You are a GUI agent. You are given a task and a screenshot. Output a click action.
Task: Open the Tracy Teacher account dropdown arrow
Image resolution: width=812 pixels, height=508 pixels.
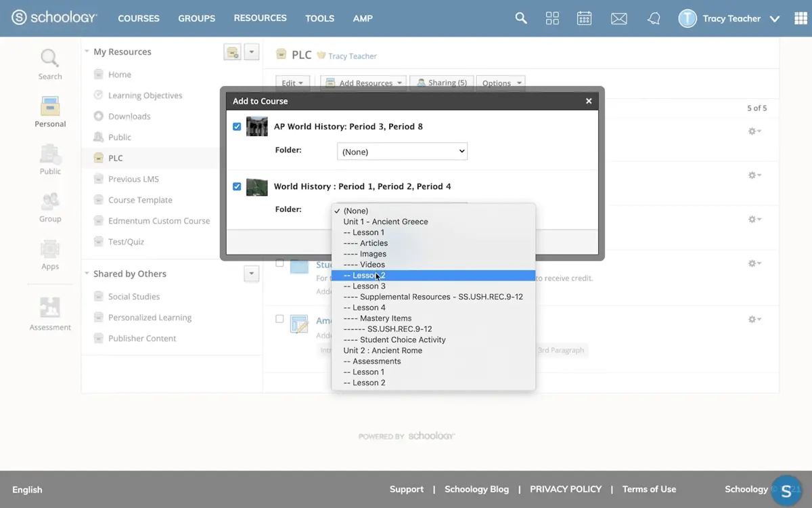point(775,19)
